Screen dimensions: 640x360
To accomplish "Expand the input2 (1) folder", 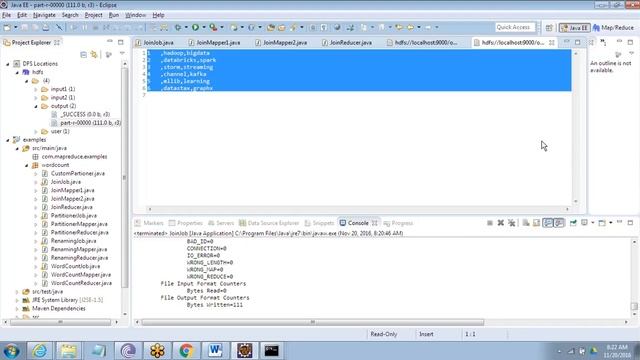I will tap(36, 98).
